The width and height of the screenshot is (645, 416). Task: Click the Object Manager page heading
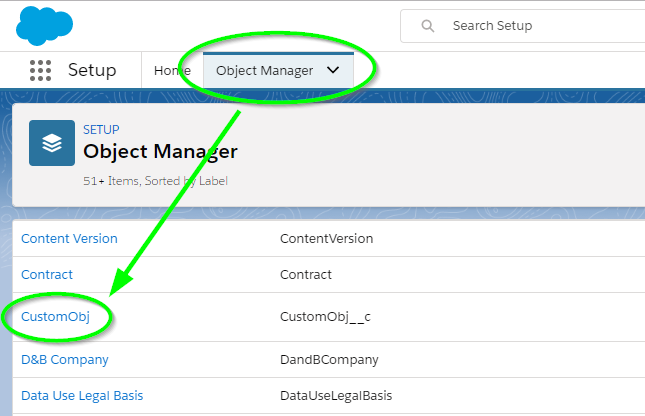point(160,152)
